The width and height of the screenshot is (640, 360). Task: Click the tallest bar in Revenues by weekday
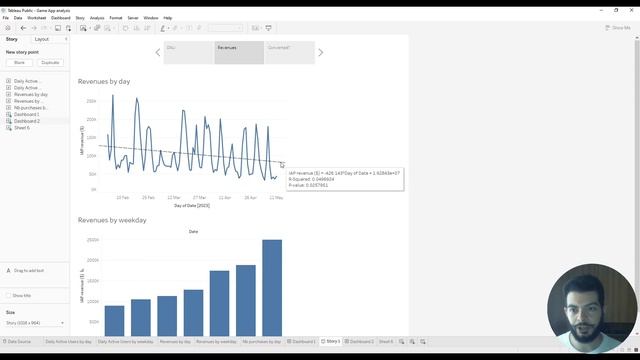coord(272,288)
